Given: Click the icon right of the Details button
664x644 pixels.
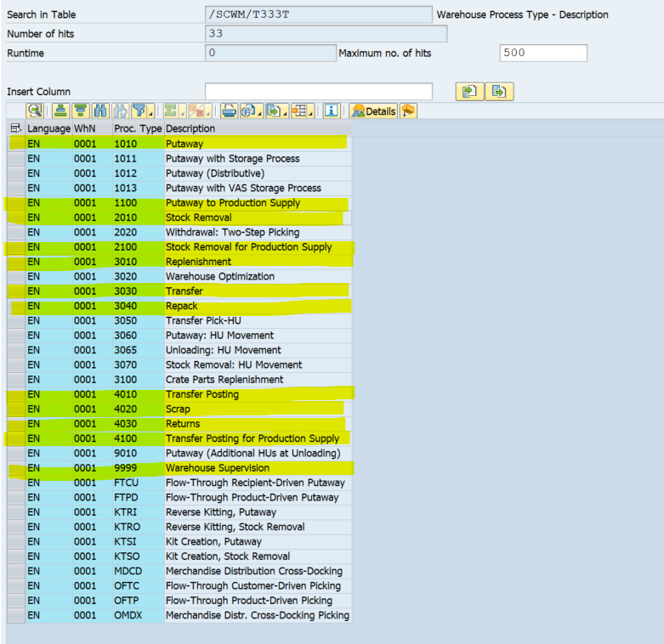Looking at the screenshot, I should [408, 111].
